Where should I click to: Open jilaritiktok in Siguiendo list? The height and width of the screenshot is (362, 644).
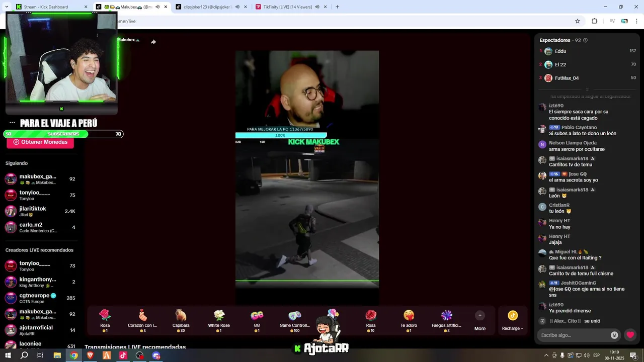click(40, 211)
